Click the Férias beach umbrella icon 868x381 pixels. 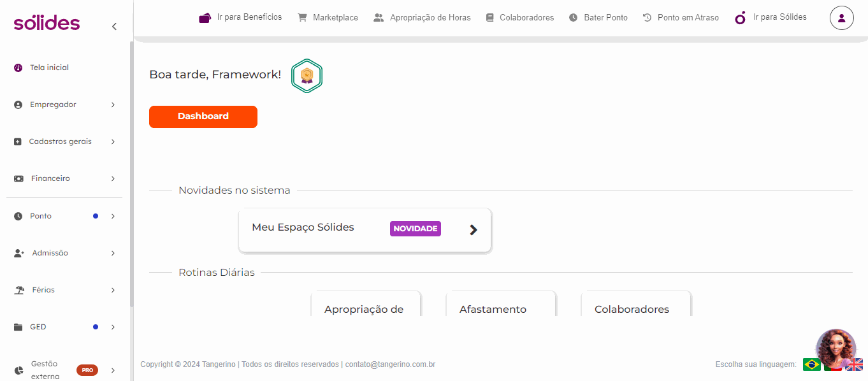tap(19, 290)
